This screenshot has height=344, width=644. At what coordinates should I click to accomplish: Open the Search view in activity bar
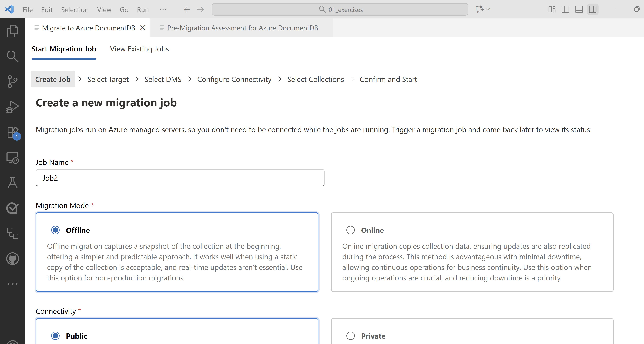coord(12,56)
